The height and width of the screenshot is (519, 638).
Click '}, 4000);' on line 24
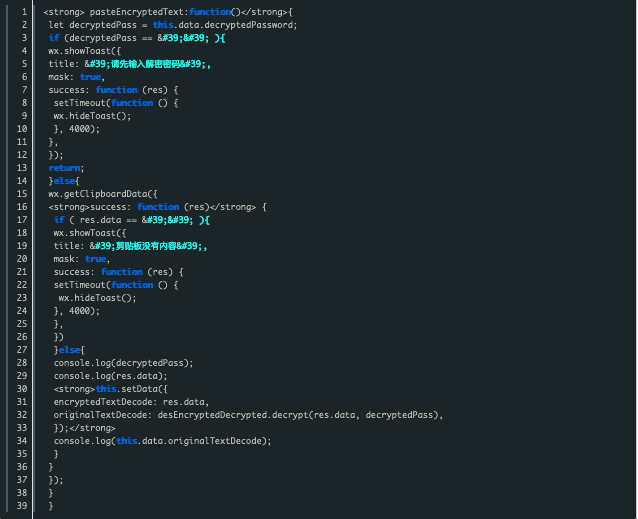pyautogui.click(x=77, y=311)
